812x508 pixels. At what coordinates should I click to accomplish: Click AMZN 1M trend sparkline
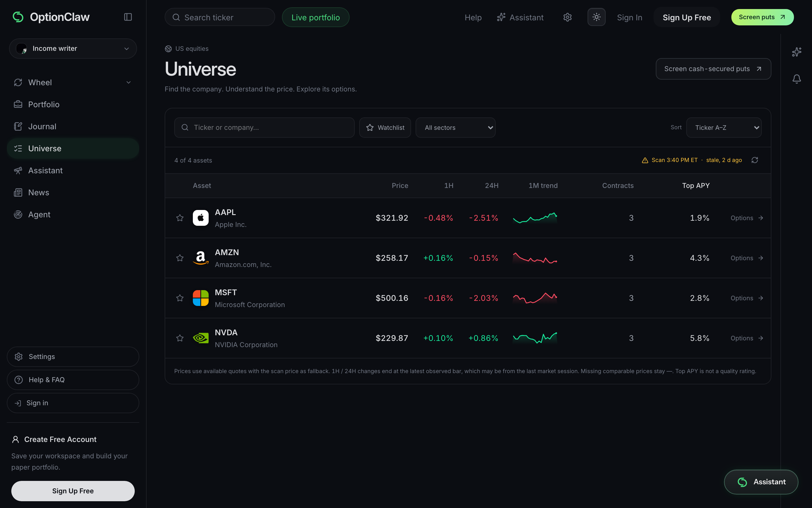535,258
